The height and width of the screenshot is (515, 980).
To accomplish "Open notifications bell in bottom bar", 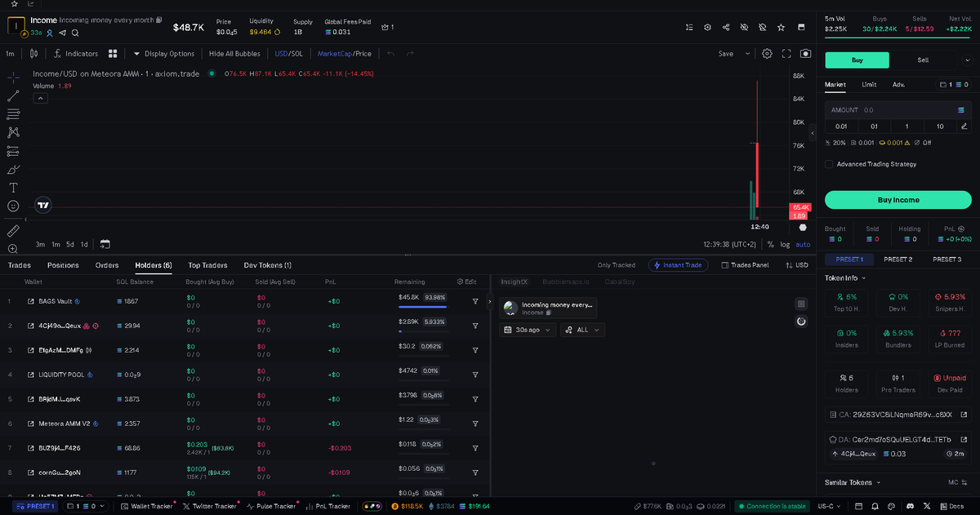I will pyautogui.click(x=875, y=506).
